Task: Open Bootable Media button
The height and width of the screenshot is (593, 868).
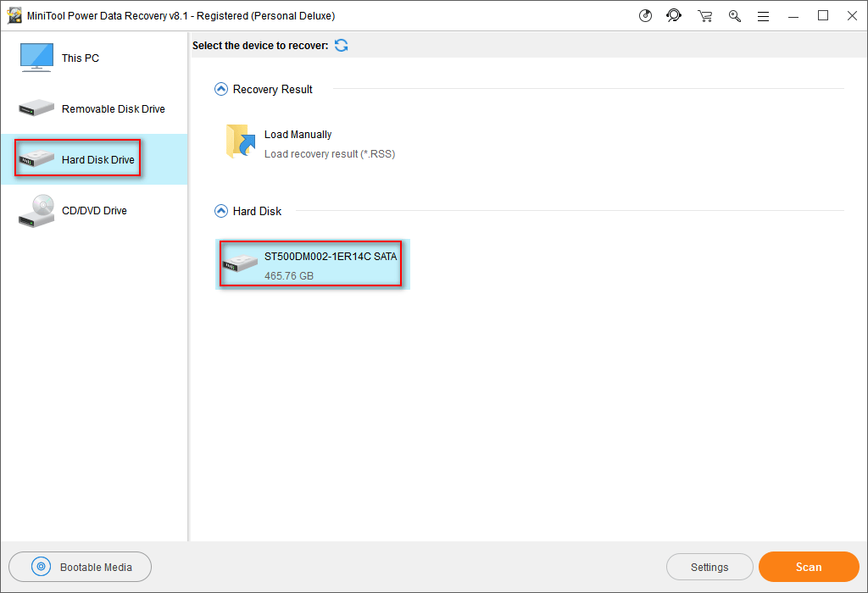Action: pos(81,567)
